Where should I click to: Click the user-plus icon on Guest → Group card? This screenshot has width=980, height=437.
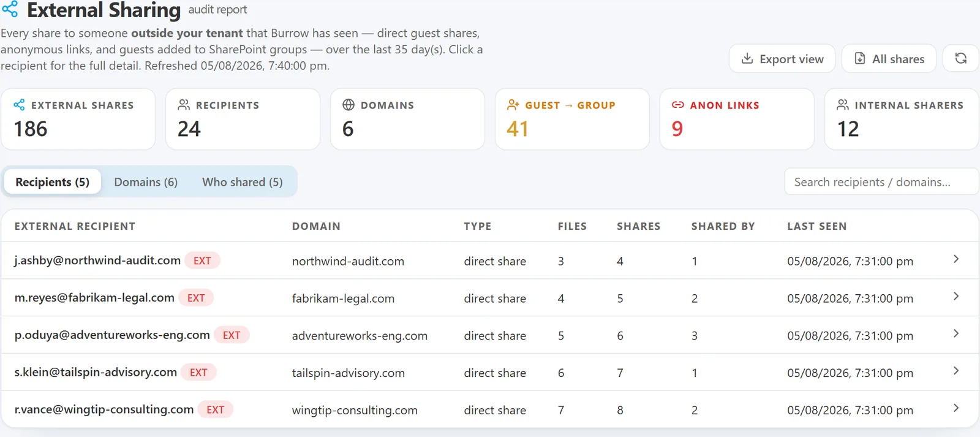pos(513,105)
